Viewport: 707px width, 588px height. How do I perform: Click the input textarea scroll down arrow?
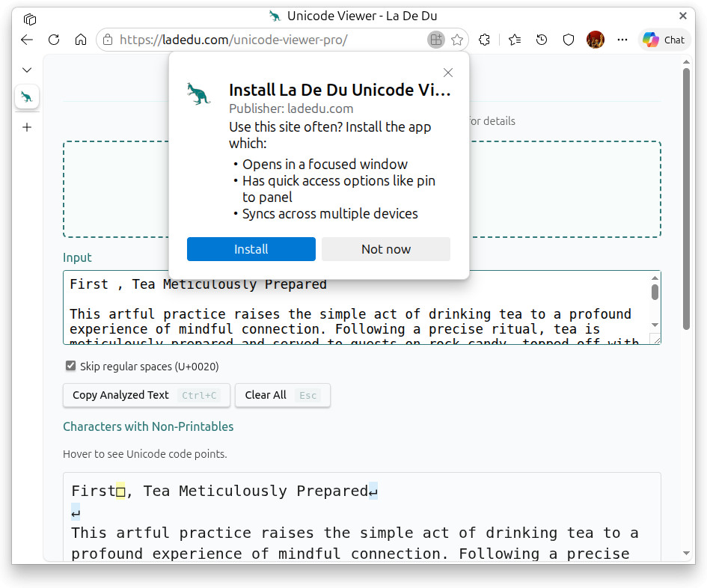click(655, 325)
